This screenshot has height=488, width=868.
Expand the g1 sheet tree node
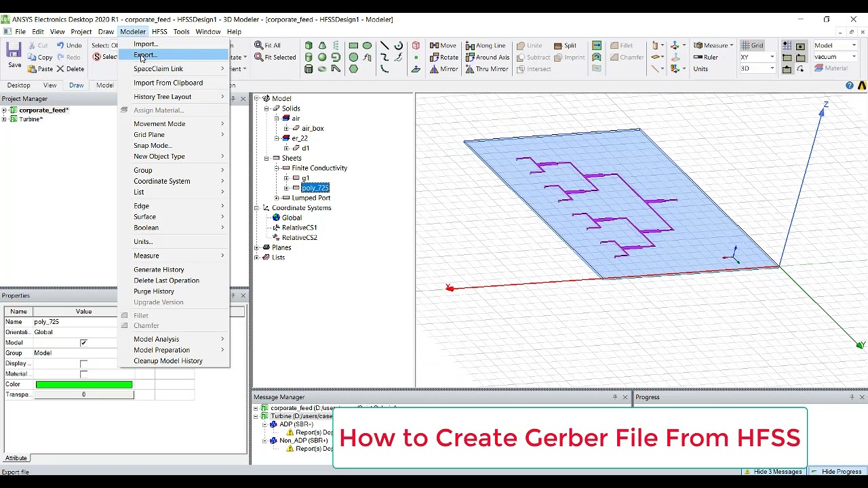tap(286, 178)
